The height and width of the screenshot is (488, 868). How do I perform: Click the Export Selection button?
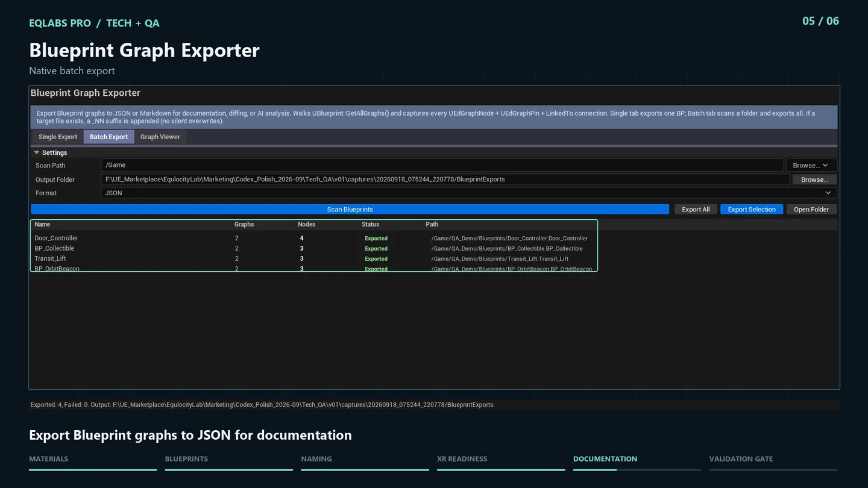(752, 210)
